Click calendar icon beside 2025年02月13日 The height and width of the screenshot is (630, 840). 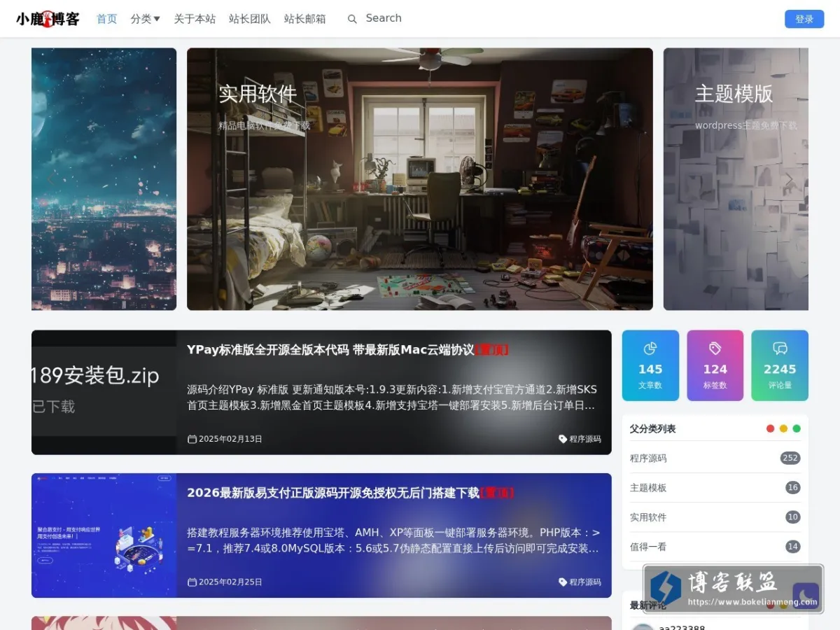(x=192, y=439)
